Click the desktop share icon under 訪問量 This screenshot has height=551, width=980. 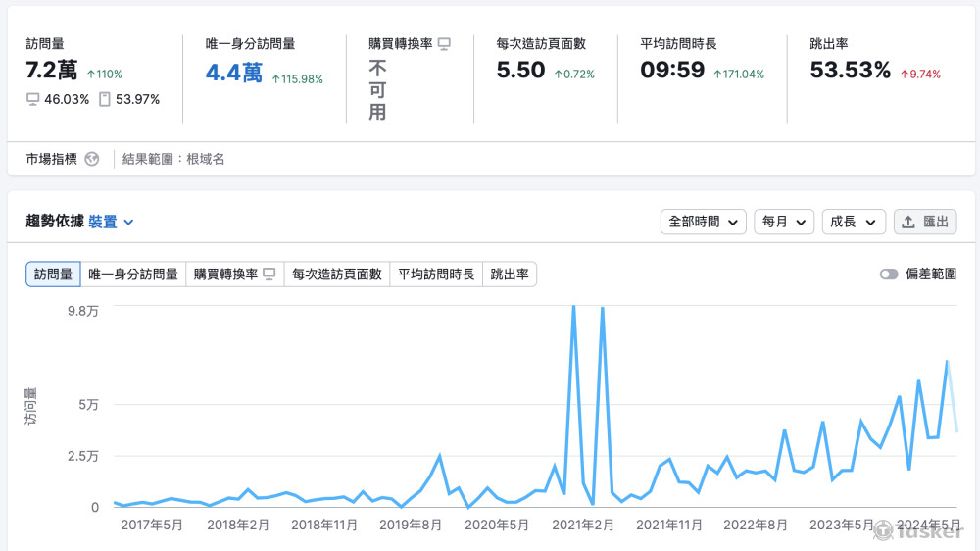32,99
